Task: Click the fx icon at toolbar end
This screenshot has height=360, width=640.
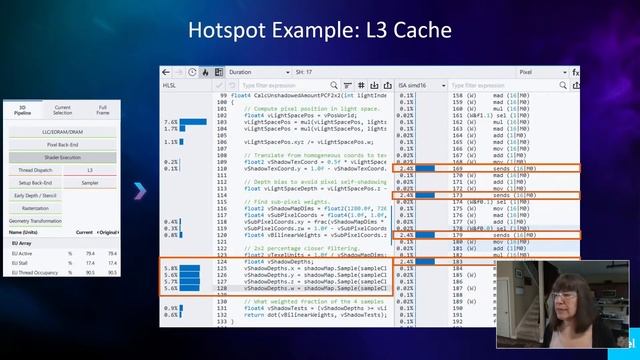Action: [576, 72]
